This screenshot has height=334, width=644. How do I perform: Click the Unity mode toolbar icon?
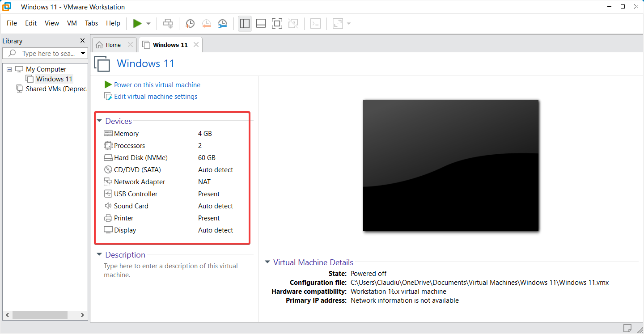293,23
